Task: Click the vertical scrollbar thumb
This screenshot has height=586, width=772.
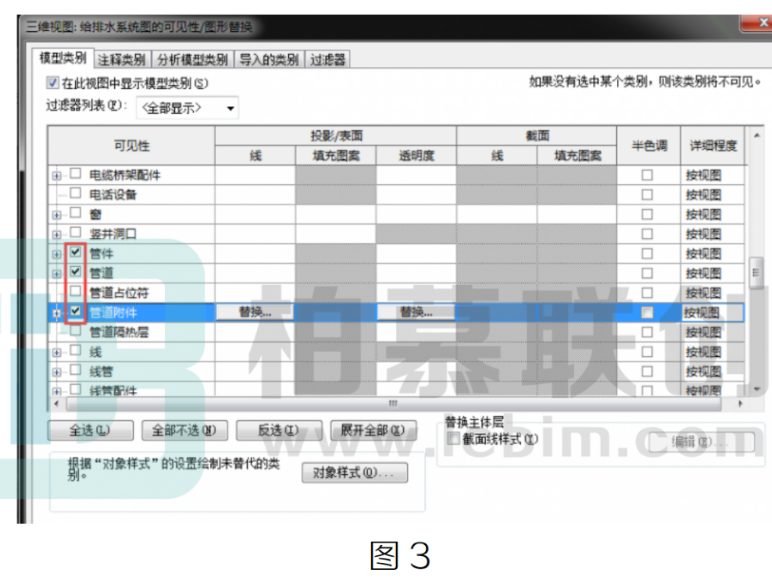Action: 756,272
